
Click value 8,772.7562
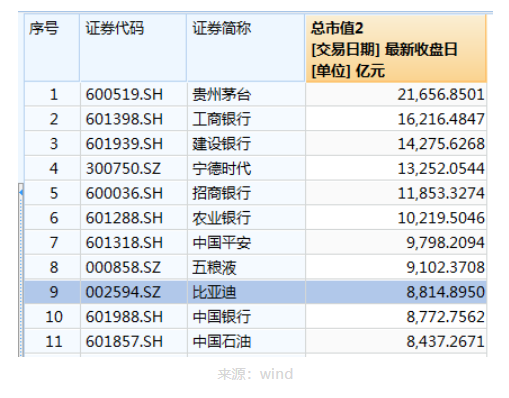coord(445,317)
